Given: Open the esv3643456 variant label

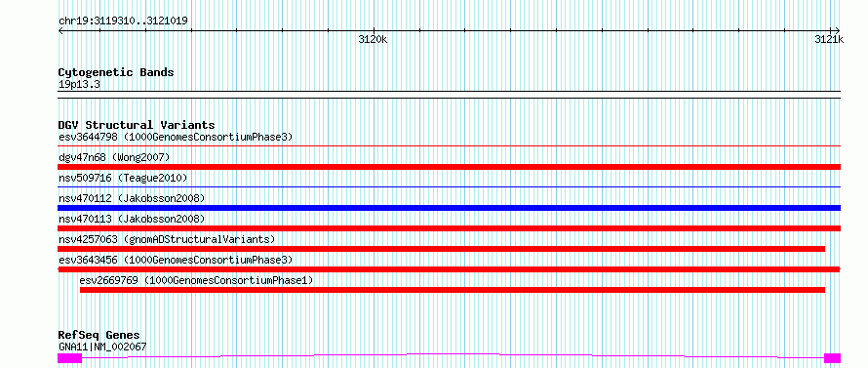Looking at the screenshot, I should point(176,260).
